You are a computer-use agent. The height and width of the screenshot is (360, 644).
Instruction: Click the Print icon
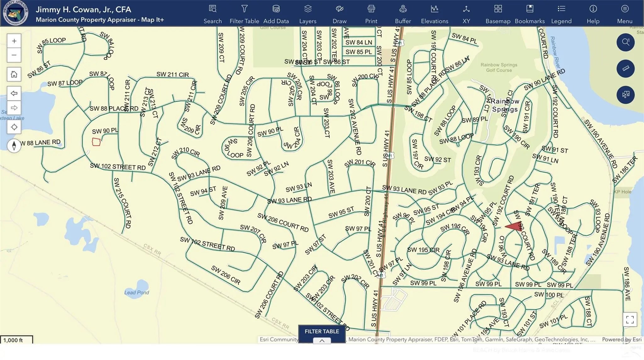tap(371, 9)
